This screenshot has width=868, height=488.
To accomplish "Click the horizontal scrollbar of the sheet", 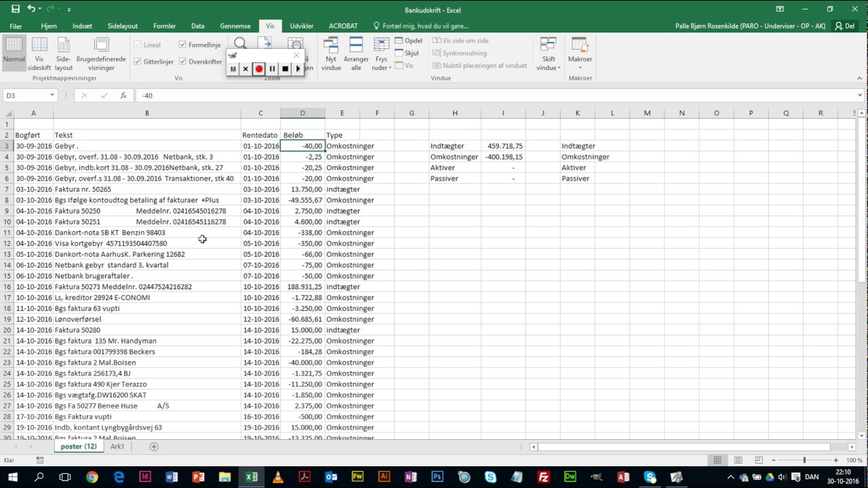I will tap(685, 447).
